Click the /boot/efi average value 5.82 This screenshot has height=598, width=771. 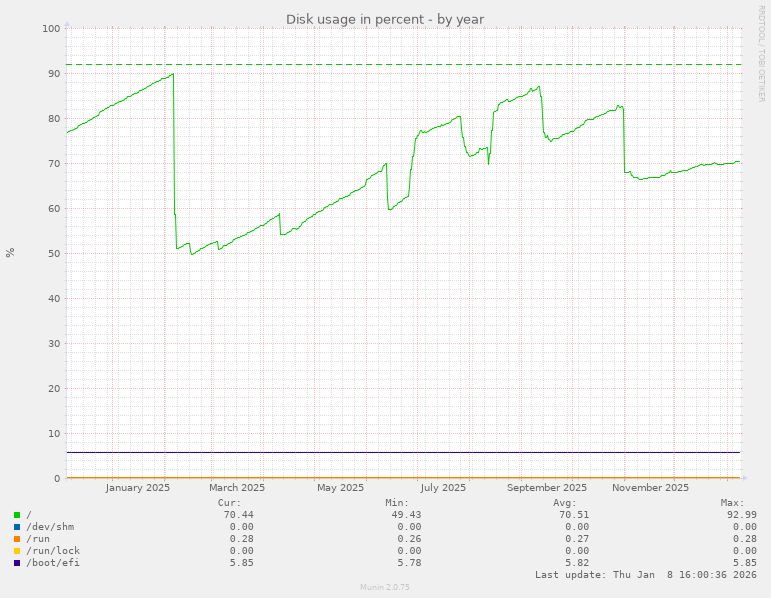tap(577, 563)
